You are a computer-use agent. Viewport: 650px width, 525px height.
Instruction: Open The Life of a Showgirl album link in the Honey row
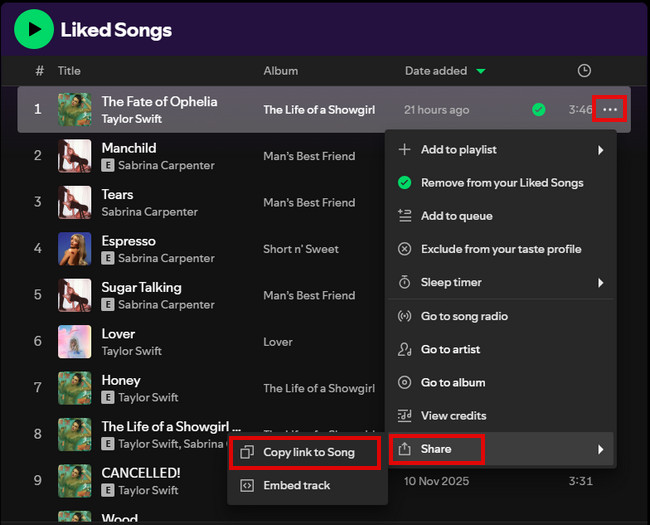click(319, 389)
